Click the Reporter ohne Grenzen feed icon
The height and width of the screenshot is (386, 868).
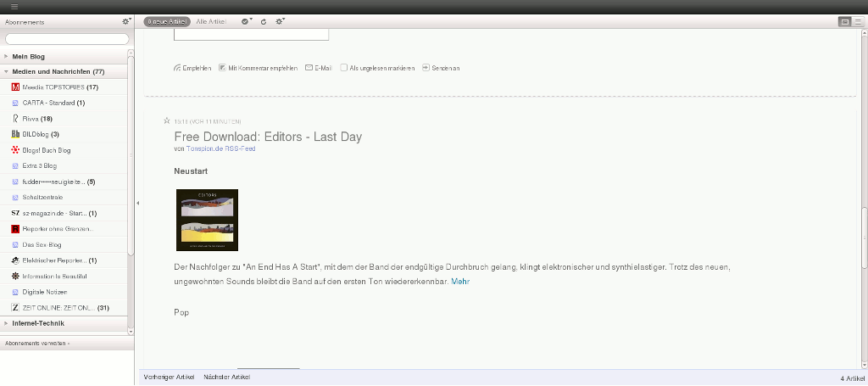[x=15, y=229]
